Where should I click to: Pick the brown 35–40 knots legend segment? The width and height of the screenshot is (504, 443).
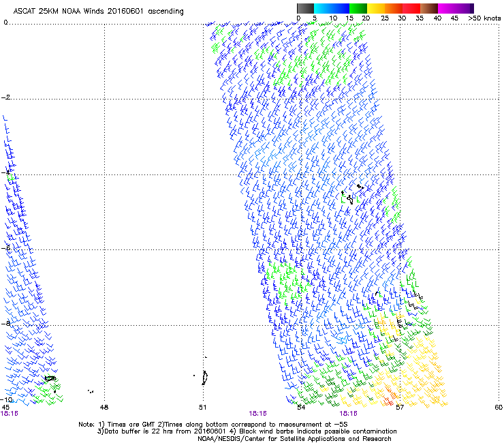(429, 8)
